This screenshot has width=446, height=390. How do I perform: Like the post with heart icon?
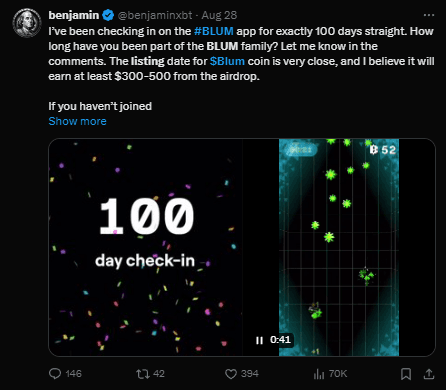pos(231,374)
